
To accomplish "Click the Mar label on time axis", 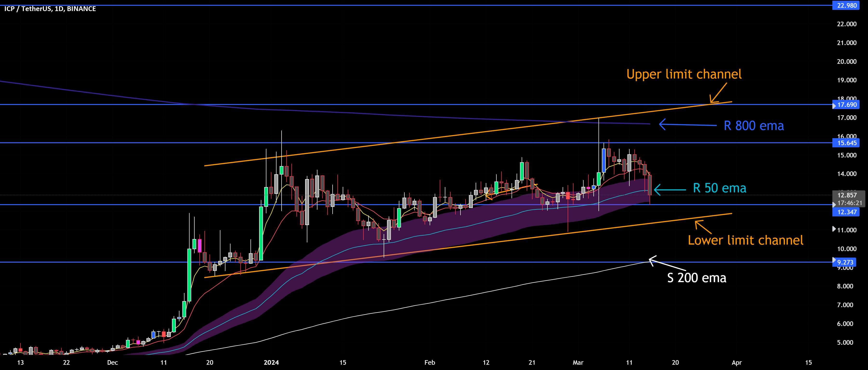I will coord(578,363).
